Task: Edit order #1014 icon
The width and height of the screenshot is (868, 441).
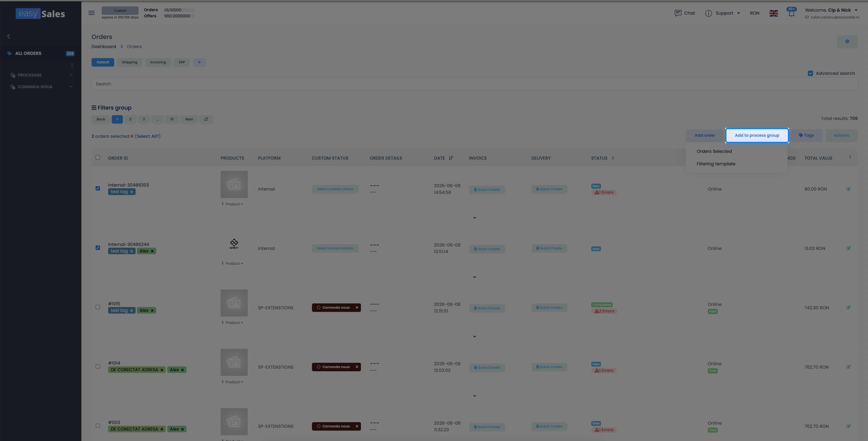Action: (849, 367)
